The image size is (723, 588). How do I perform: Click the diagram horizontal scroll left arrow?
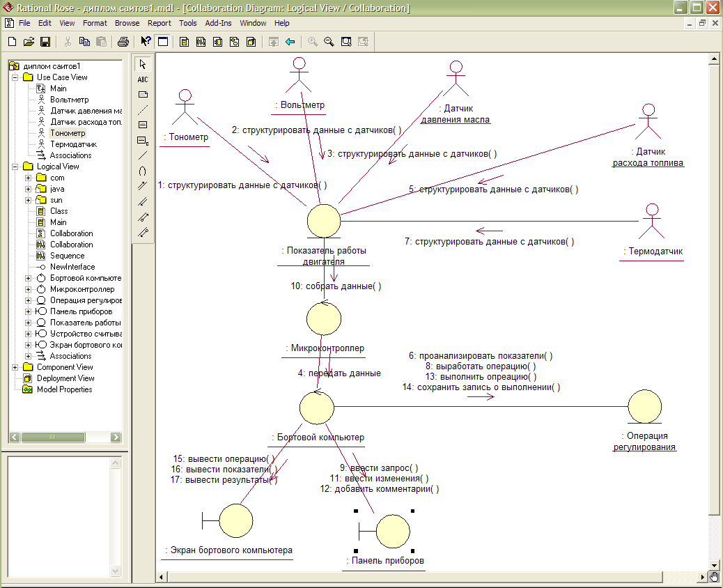coord(162,577)
